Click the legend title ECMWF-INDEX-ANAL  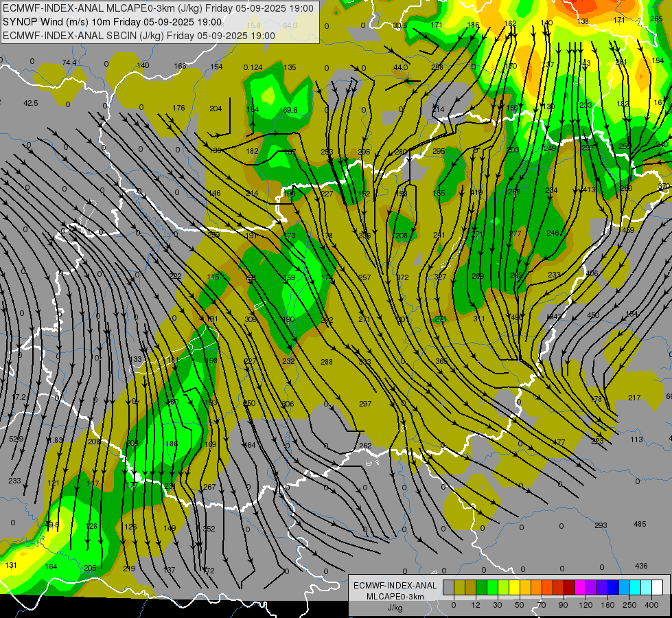click(395, 586)
